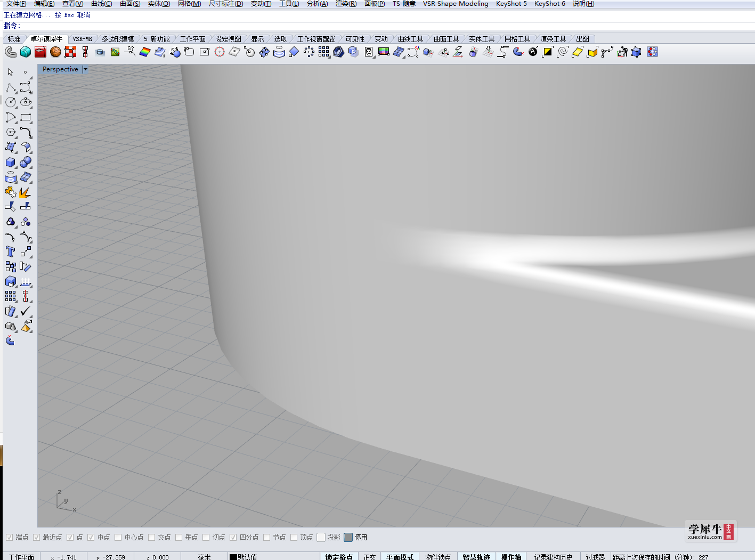Toggle 平面模式 in status bar
755x560 pixels.
(400, 557)
